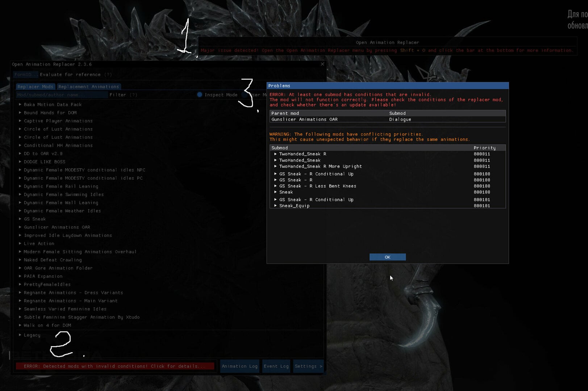Click the red Major issue detected message
588x391 pixels.
point(387,50)
